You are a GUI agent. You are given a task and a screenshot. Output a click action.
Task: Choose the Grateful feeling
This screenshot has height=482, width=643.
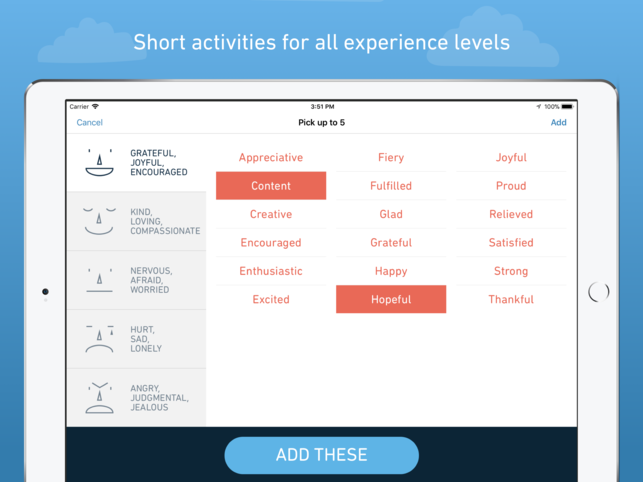point(391,242)
